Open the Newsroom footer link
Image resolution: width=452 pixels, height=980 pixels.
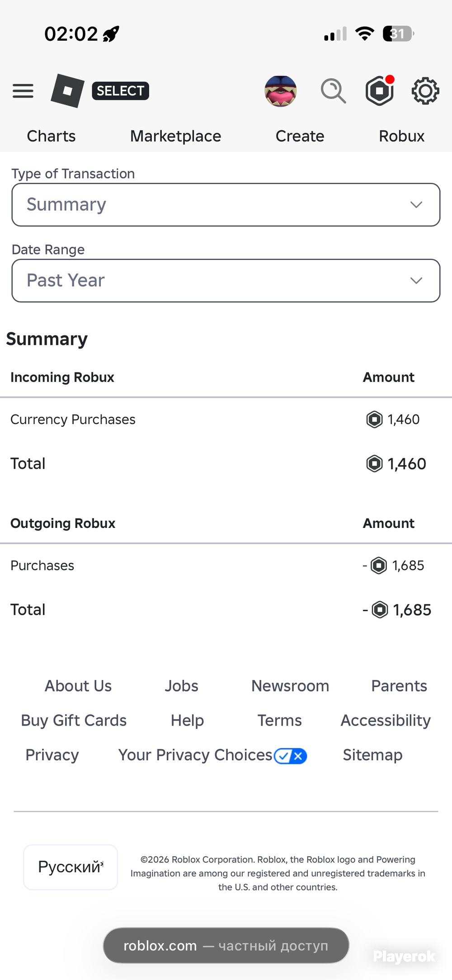290,686
